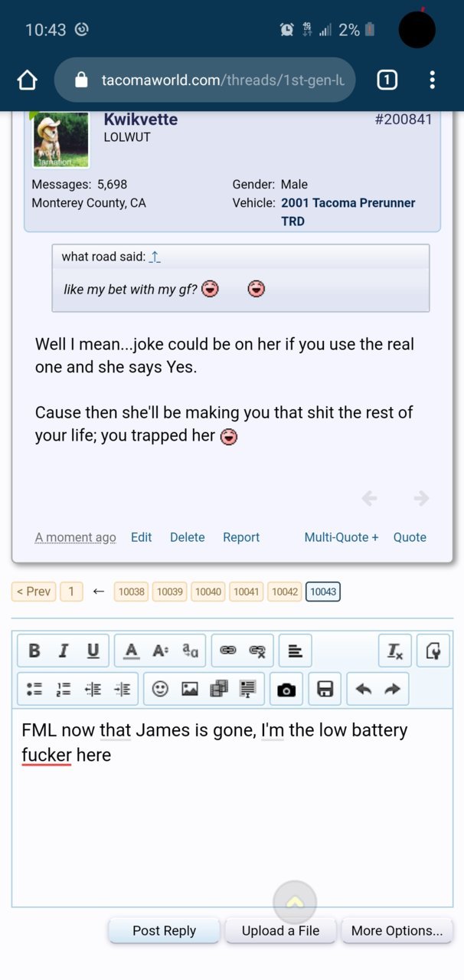Redo last edit in editor
This screenshot has height=980, width=464.
(392, 690)
